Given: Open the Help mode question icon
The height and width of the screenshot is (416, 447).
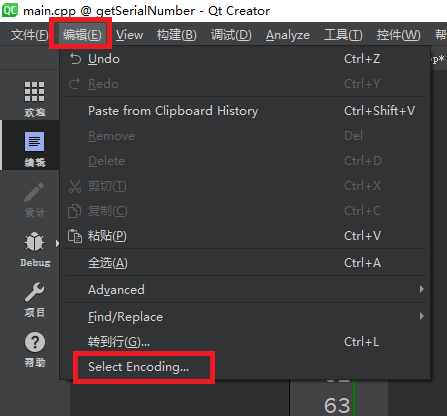Looking at the screenshot, I should tap(34, 342).
